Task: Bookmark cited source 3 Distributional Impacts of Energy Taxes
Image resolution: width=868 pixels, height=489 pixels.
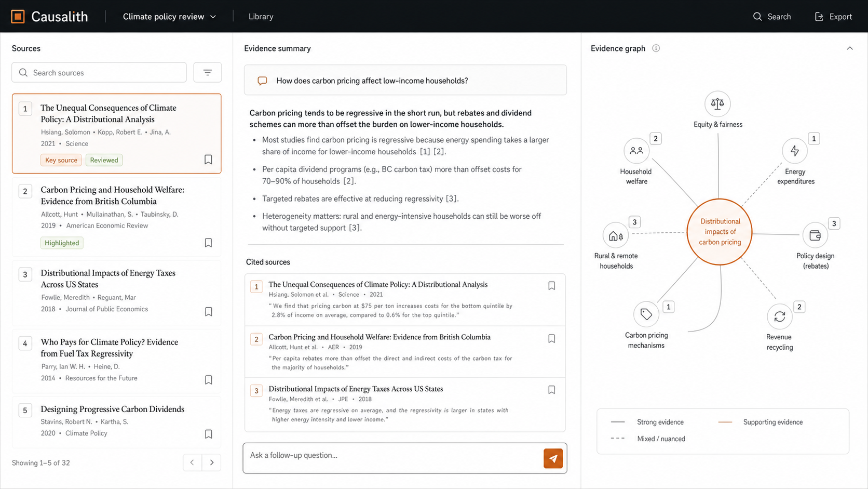Action: (x=552, y=390)
